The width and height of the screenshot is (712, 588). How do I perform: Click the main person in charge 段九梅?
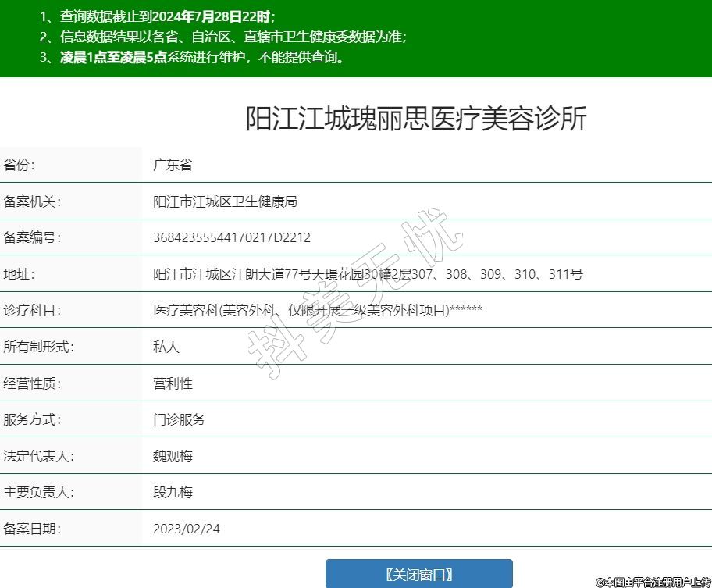[x=173, y=492]
